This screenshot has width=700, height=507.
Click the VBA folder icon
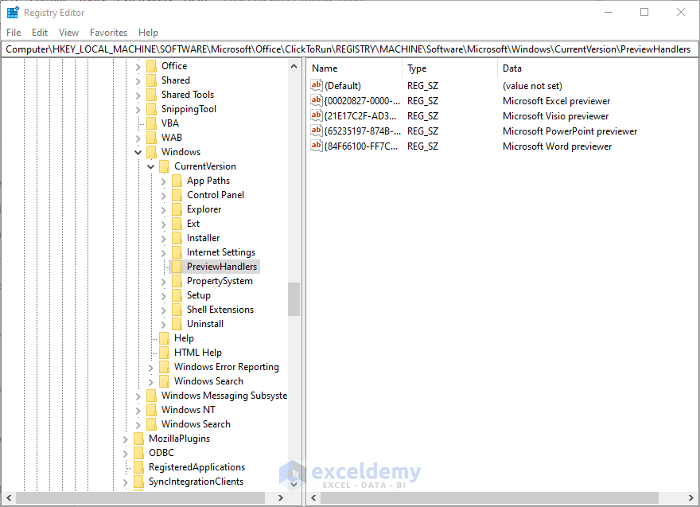click(152, 123)
